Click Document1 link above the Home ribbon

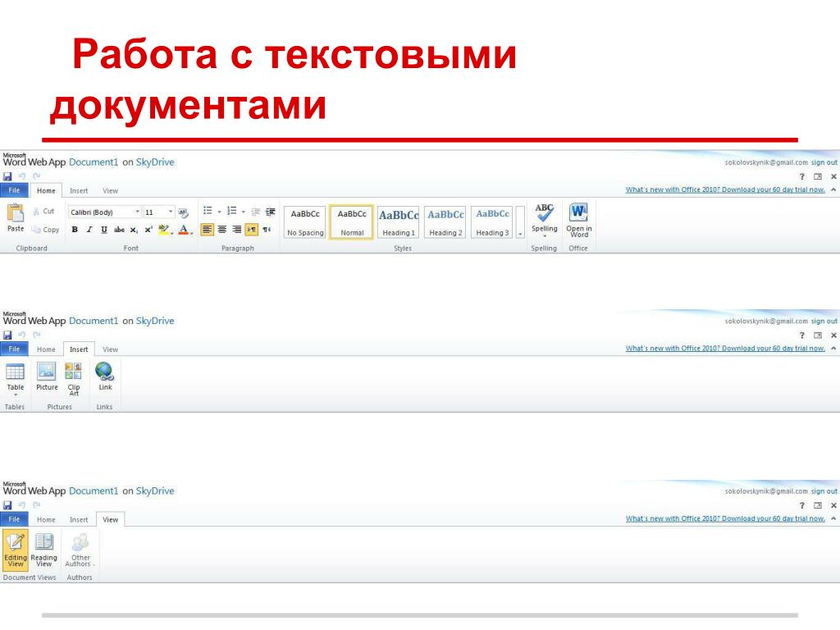click(94, 162)
